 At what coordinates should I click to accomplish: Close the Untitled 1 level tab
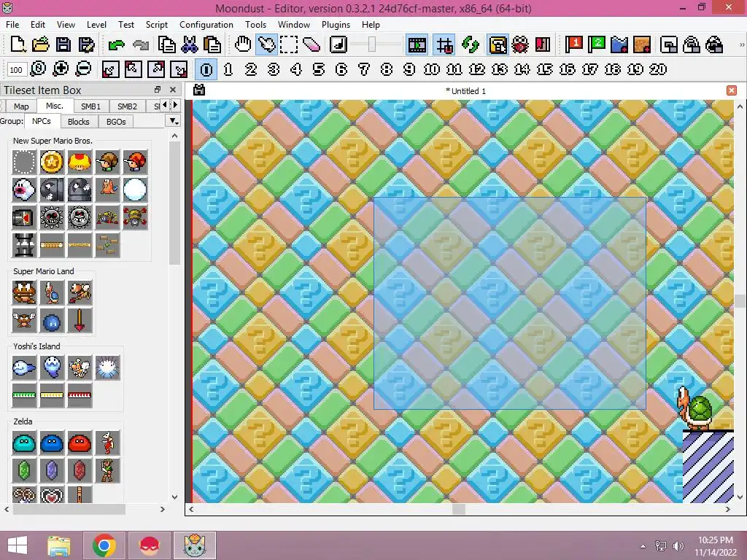732,90
